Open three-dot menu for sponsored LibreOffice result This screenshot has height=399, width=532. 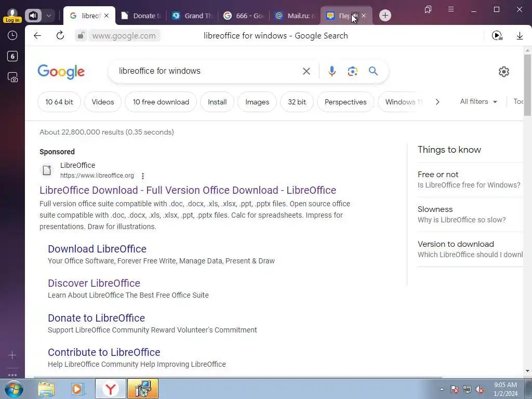143,176
